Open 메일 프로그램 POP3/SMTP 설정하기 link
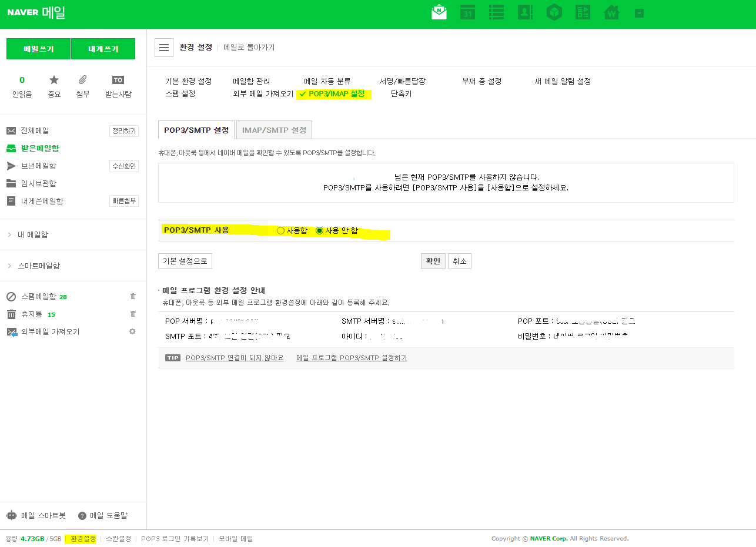Viewport: 756px width, 547px height. click(x=352, y=358)
